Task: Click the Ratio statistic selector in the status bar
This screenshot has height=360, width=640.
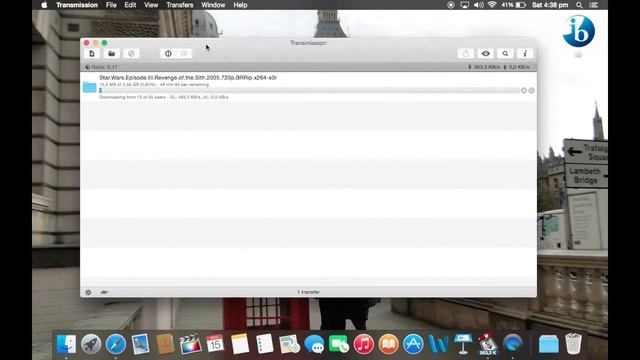Action: click(x=101, y=67)
